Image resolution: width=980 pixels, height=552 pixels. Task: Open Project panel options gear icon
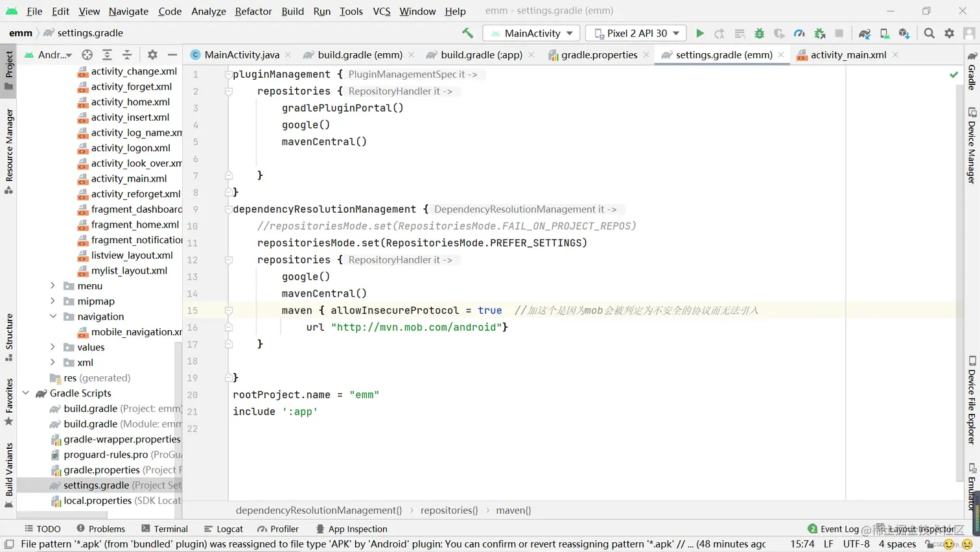[x=152, y=55]
